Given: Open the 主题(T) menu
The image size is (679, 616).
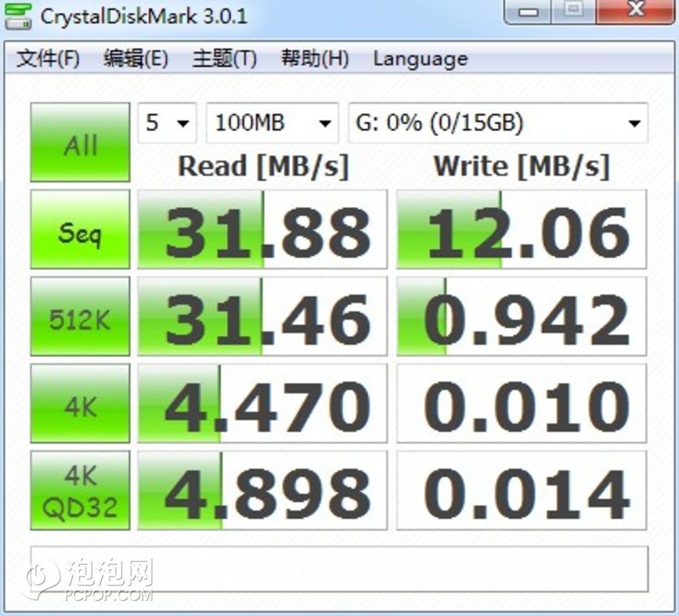Looking at the screenshot, I should point(225,58).
